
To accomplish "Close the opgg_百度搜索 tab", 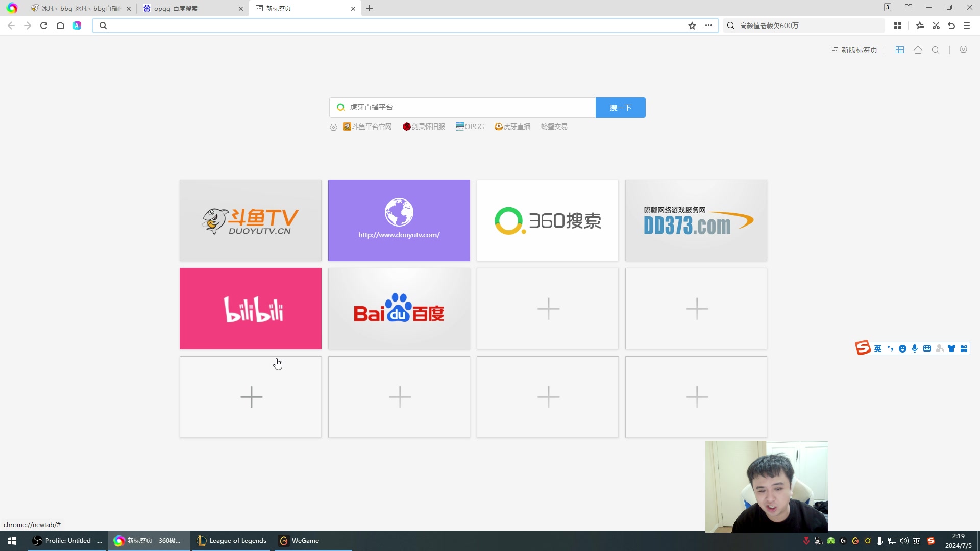I will (x=241, y=9).
